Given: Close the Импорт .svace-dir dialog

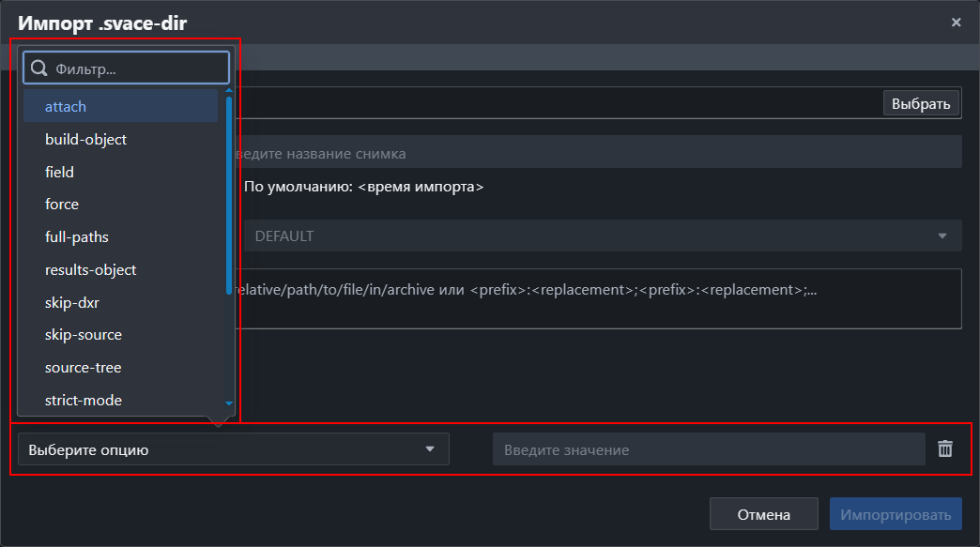Looking at the screenshot, I should click(956, 23).
